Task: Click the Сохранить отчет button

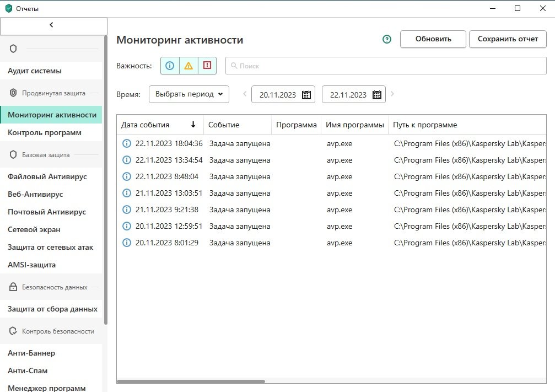Action: tap(508, 39)
